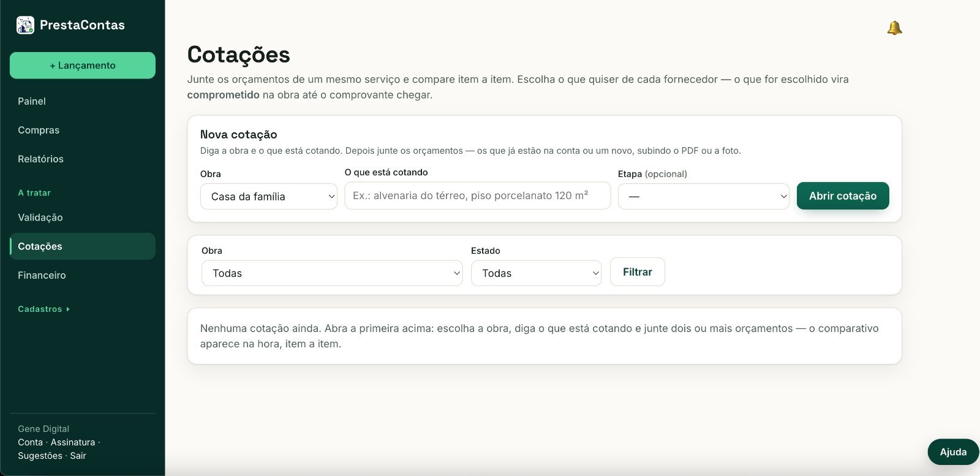Click the PrestaContas logo icon
The image size is (980, 476).
click(25, 25)
